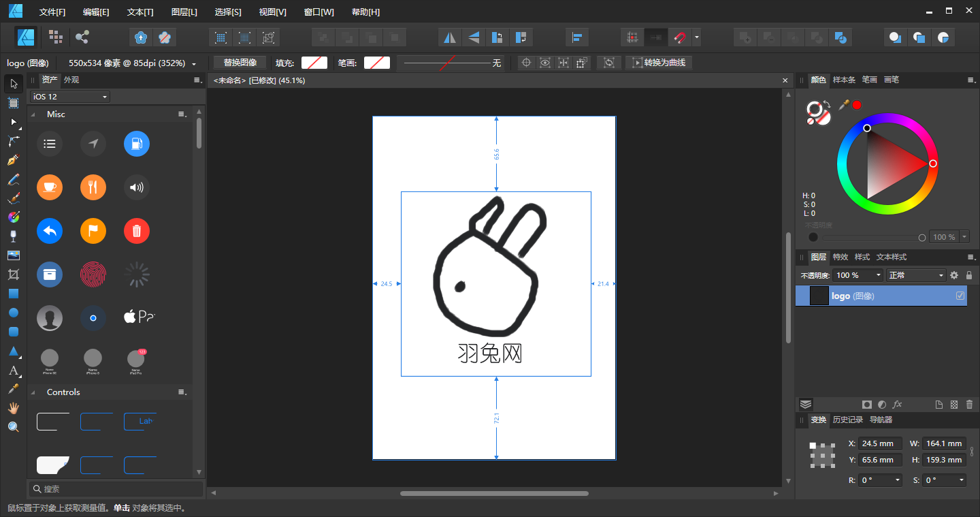Click the 转换为曲线 button
The width and height of the screenshot is (980, 517).
coord(659,63)
